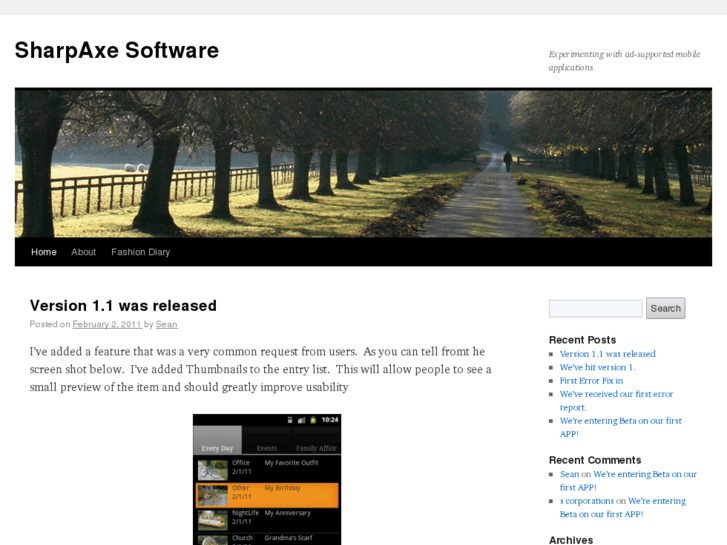Screen dimensions: 727x545
Task: Open the 'Version 1.1 was released' post title
Action: [x=123, y=306]
